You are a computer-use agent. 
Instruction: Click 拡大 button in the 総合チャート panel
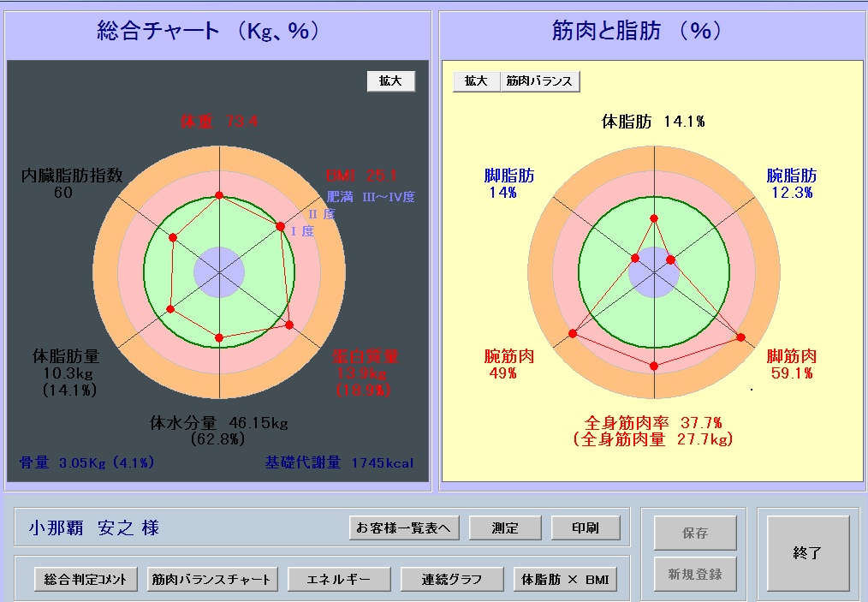click(390, 80)
